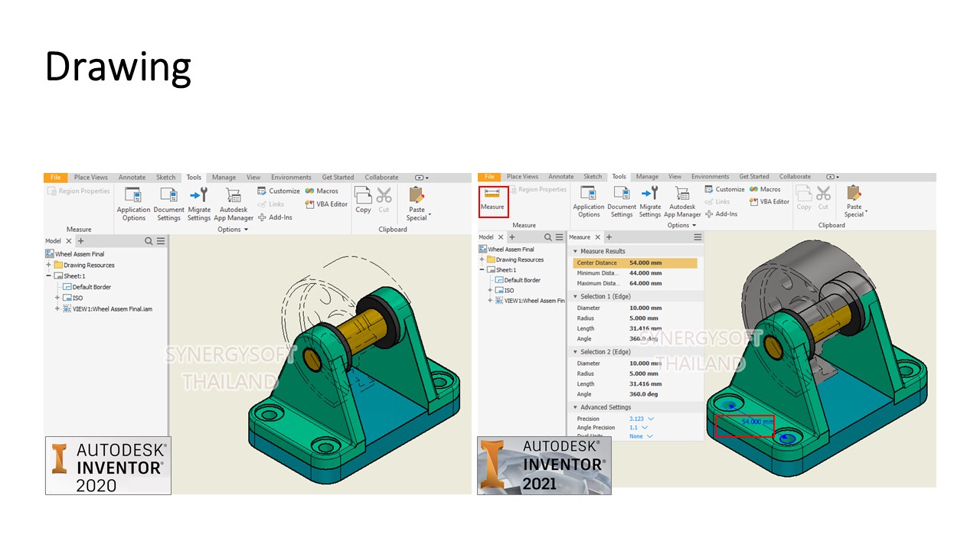The height and width of the screenshot is (551, 980).
Task: Collapse the Measure Results section
Action: coord(575,251)
